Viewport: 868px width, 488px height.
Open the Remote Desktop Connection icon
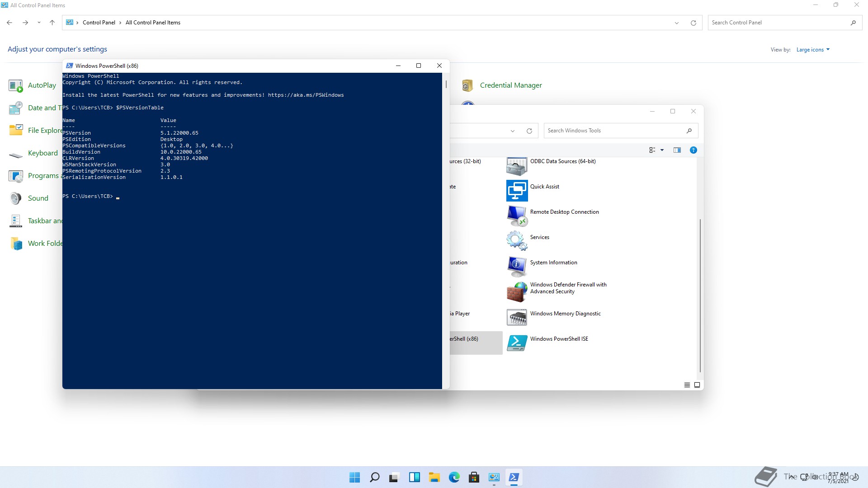click(517, 216)
